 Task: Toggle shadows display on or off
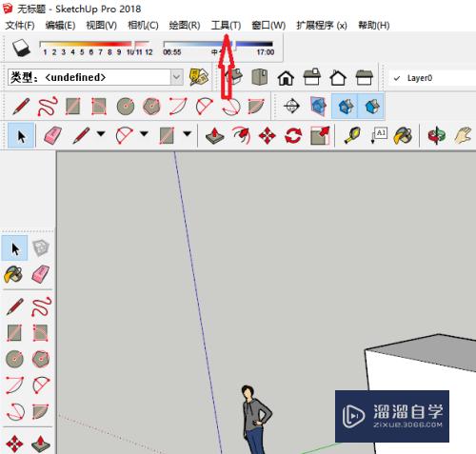pos(21,48)
